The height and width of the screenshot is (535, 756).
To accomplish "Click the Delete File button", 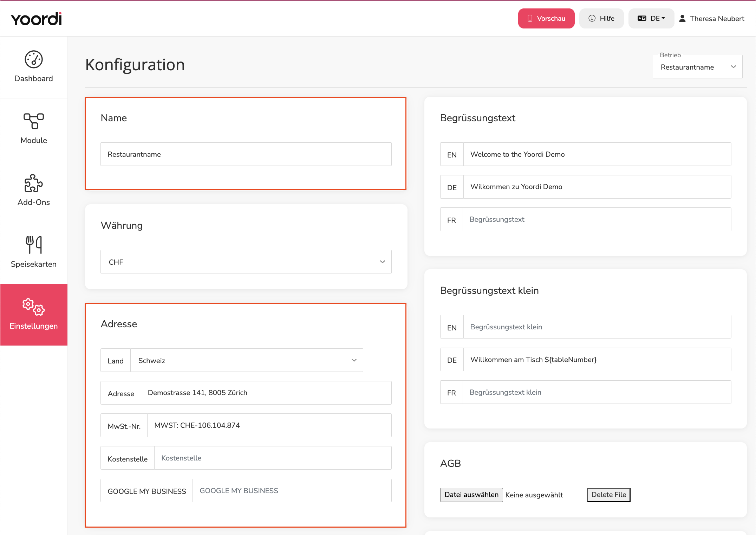I will [608, 495].
